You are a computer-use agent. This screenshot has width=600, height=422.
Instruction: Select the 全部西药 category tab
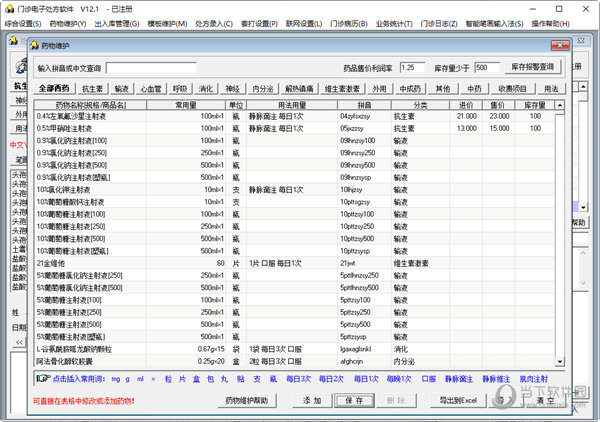(x=54, y=88)
